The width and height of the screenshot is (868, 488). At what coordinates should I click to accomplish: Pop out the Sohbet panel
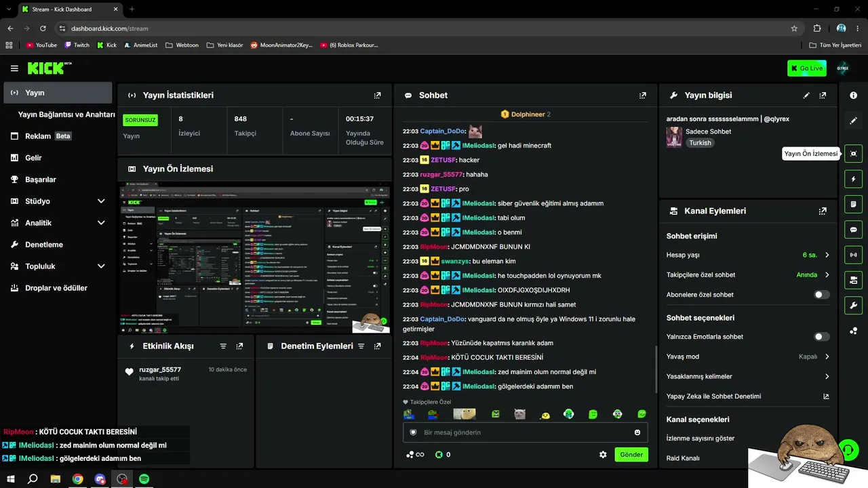643,96
